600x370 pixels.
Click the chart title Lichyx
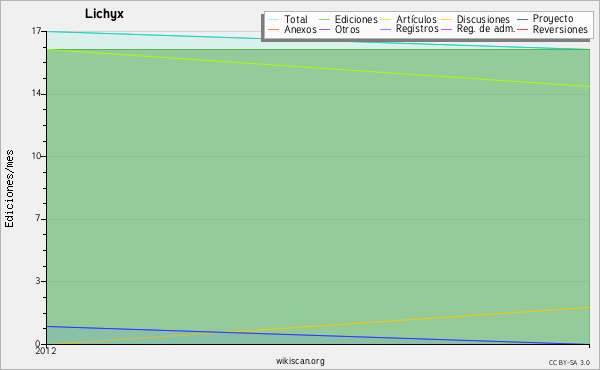click(x=104, y=14)
